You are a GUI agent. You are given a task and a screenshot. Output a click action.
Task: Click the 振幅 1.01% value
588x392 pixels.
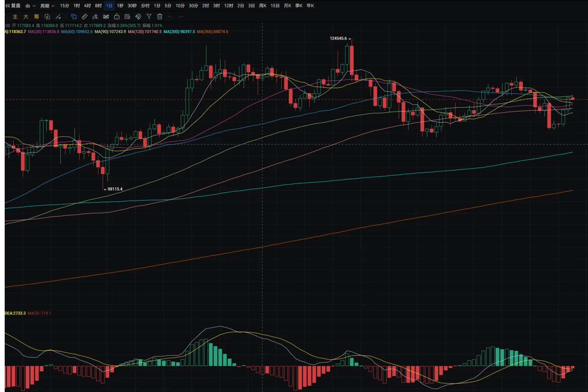coord(152,26)
